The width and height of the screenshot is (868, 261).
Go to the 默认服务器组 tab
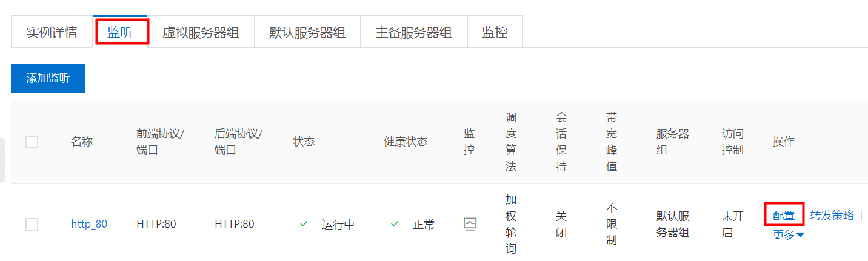[x=307, y=32]
